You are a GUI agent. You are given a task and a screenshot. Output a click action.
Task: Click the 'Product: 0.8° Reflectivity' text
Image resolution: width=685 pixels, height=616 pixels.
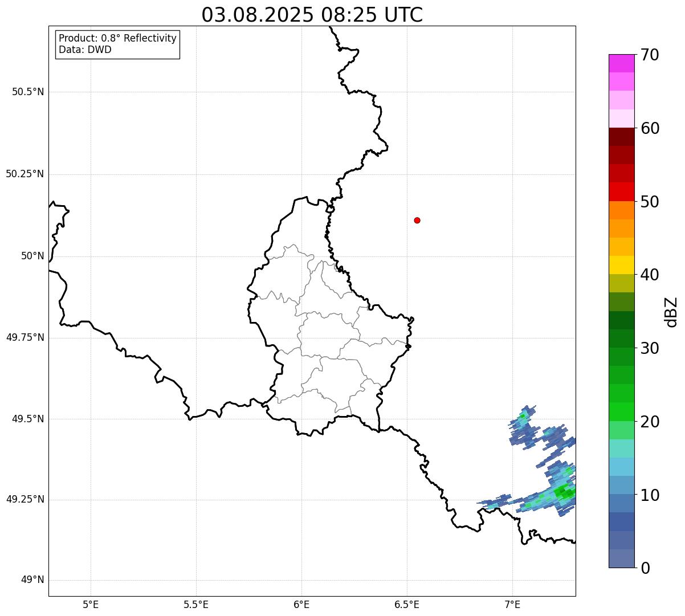118,38
